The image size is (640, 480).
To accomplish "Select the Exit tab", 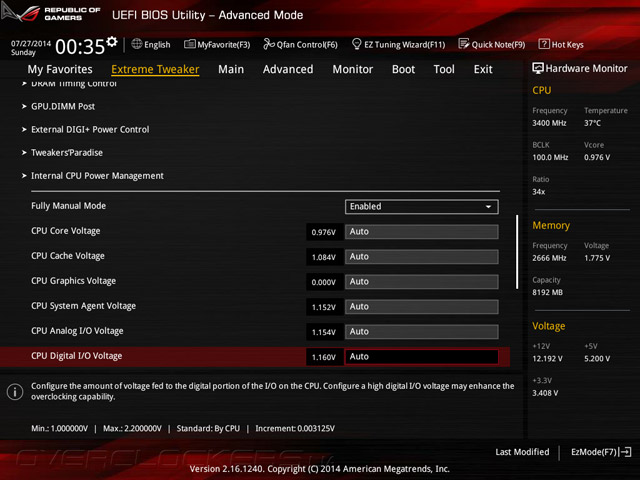I will click(483, 69).
